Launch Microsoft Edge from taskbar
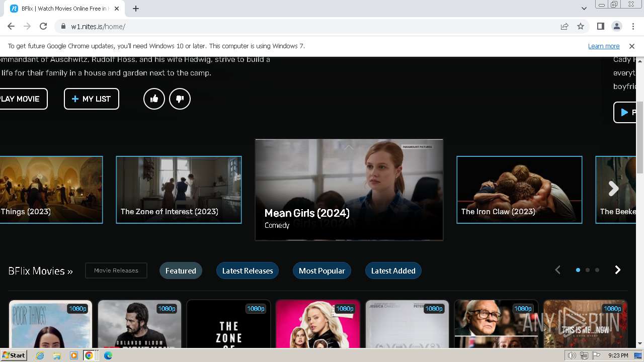 pyautogui.click(x=108, y=355)
